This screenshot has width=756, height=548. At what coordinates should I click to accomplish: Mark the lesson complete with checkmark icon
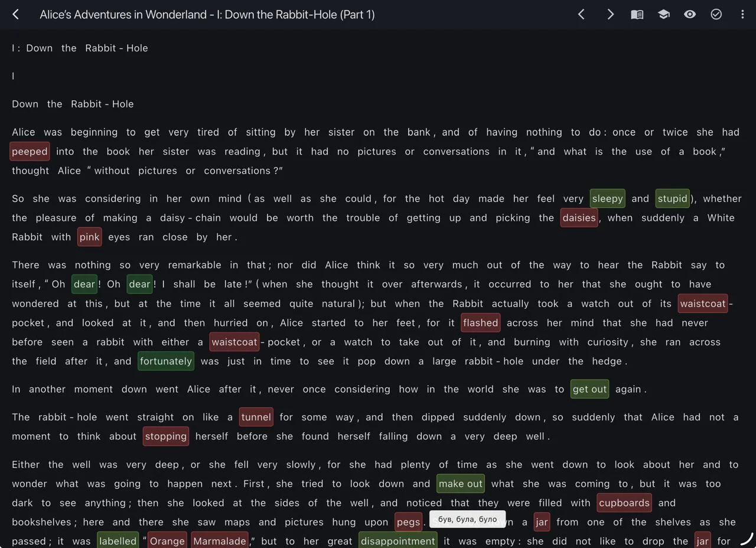[716, 14]
